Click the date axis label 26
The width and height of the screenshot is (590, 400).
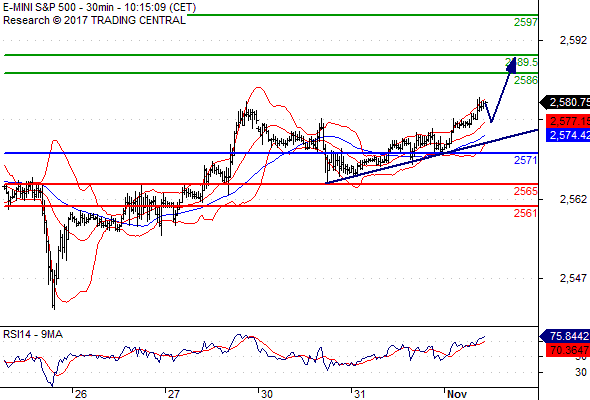tap(81, 394)
